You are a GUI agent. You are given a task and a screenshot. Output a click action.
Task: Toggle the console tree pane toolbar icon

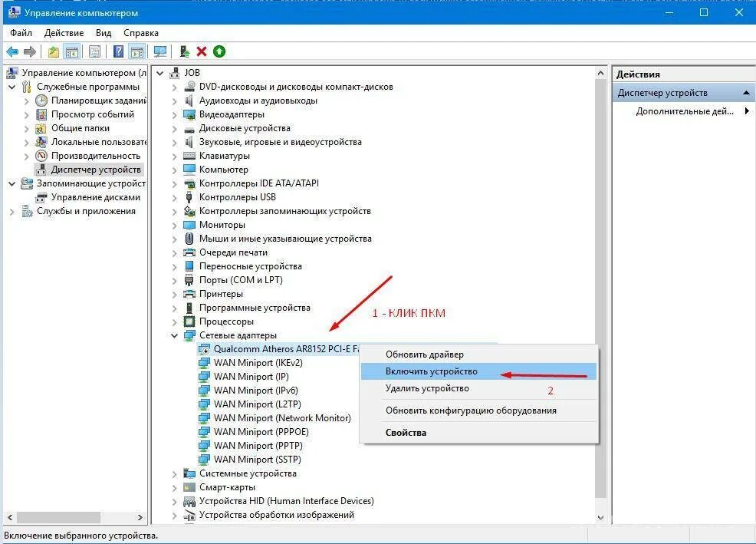pyautogui.click(x=72, y=51)
